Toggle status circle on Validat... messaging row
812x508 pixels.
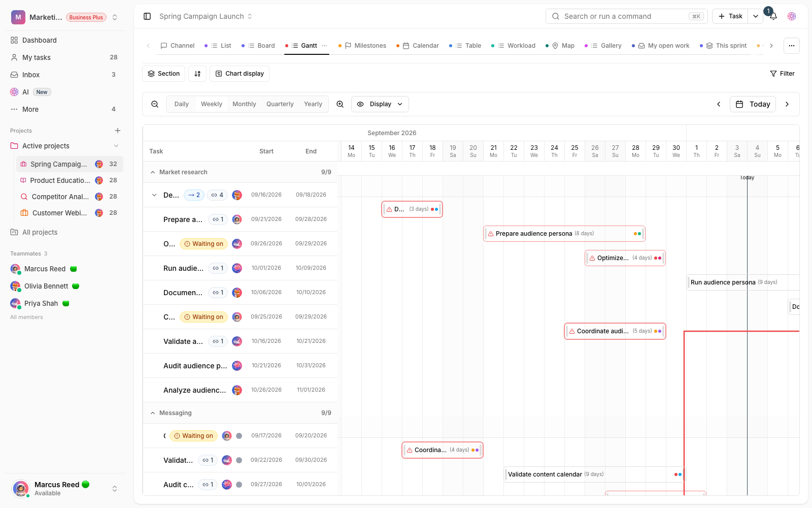[239, 460]
